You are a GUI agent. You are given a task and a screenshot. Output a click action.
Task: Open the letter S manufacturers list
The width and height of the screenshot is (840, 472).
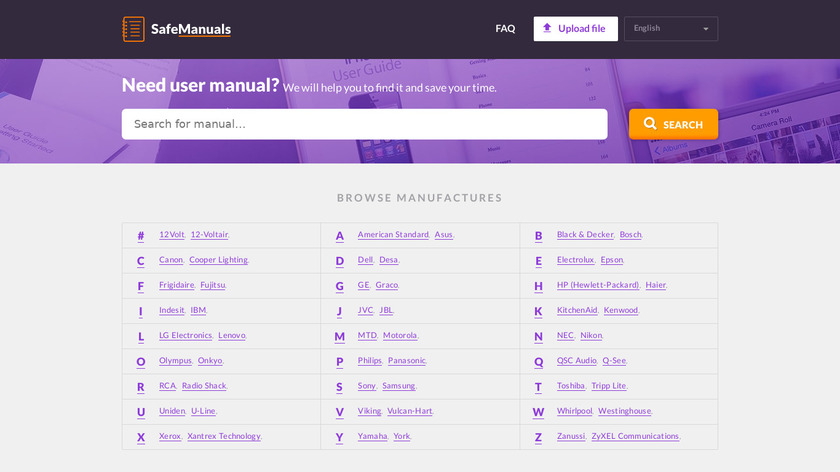click(x=339, y=387)
